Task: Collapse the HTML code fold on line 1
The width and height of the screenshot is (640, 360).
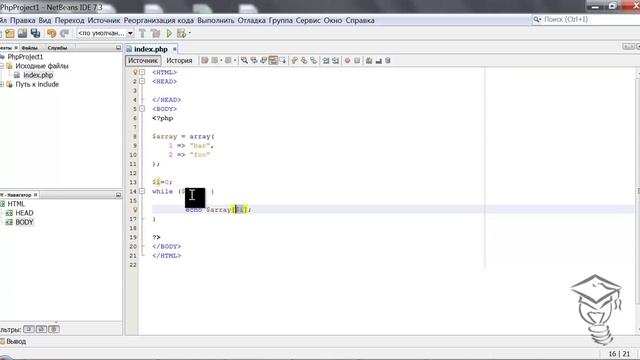Action: pos(142,72)
